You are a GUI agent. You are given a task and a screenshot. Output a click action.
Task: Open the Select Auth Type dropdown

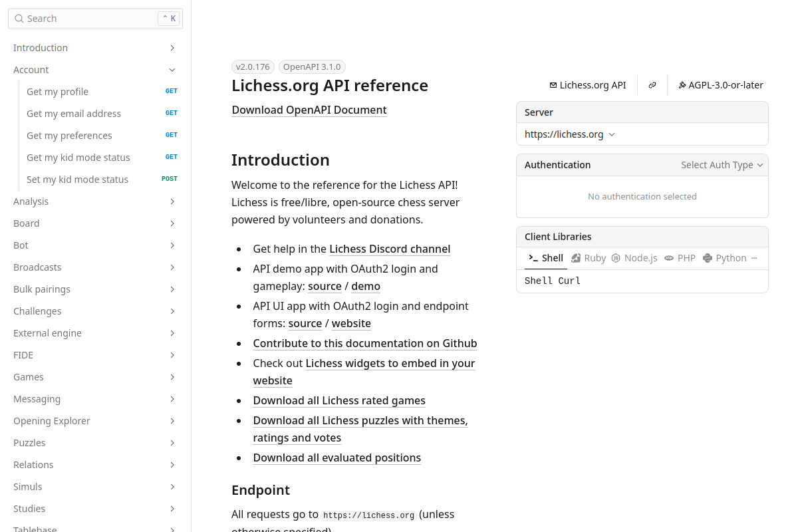point(722,165)
